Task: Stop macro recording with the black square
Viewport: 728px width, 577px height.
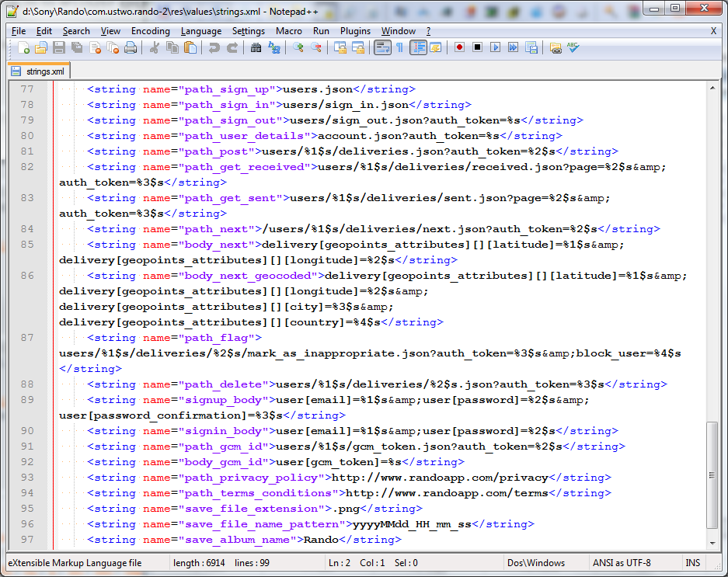Action: tap(477, 47)
